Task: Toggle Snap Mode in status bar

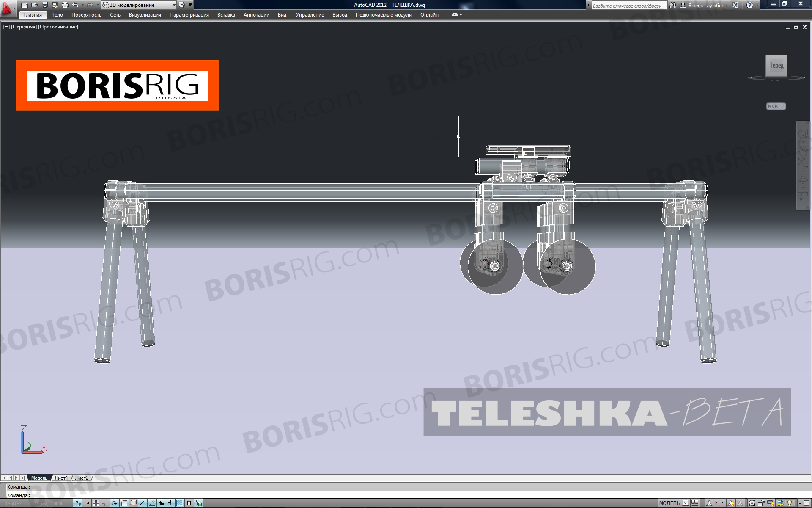Action: pos(87,503)
